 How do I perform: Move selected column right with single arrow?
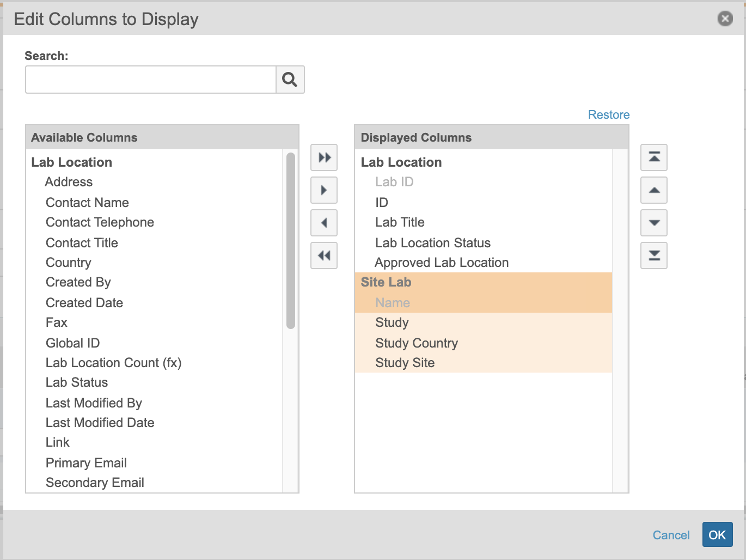click(x=324, y=190)
